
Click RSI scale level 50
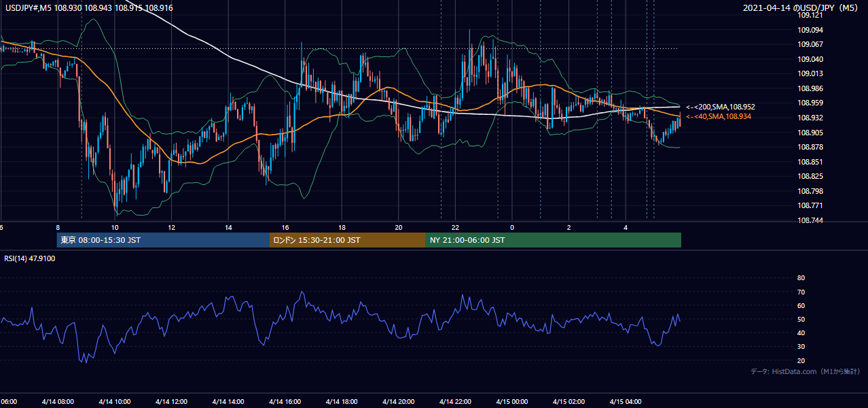point(801,319)
